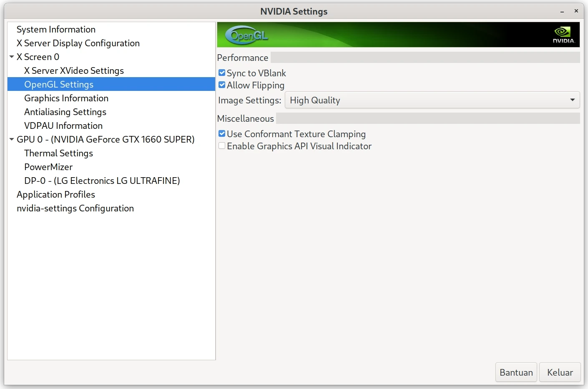This screenshot has width=588, height=389.
Task: Click the Bantuan button
Action: [516, 372]
